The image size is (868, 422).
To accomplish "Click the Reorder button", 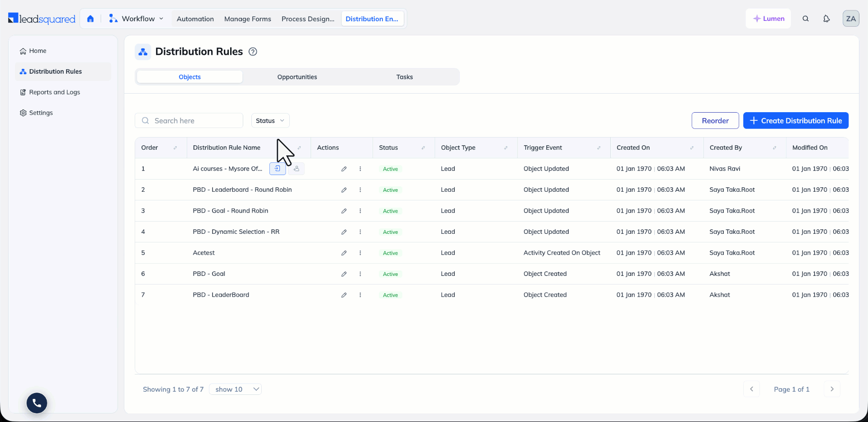I will click(x=715, y=121).
